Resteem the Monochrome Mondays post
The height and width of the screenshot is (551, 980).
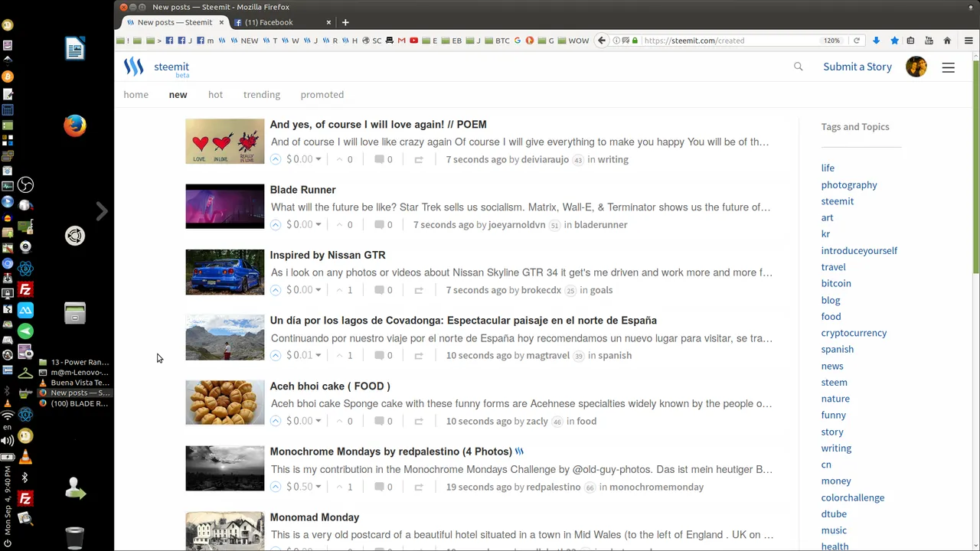tap(419, 487)
